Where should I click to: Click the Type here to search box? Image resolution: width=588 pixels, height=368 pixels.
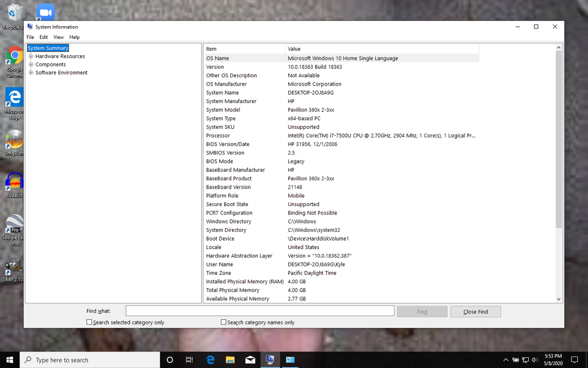click(x=90, y=360)
